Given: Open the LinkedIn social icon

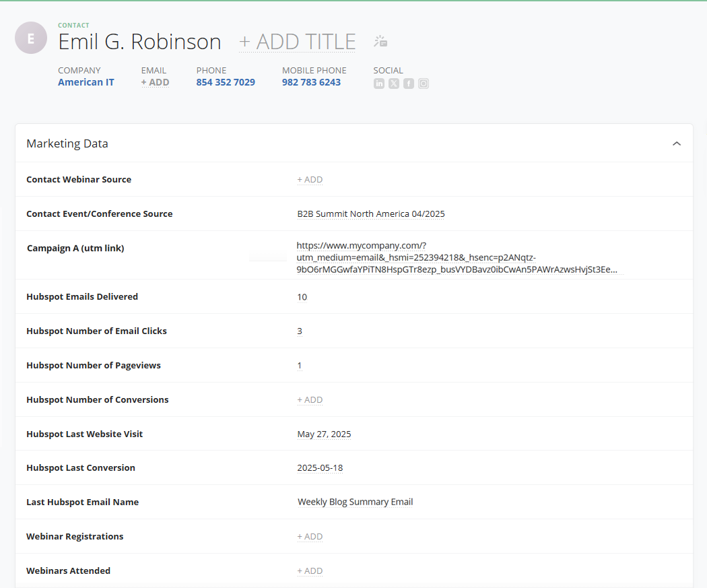Looking at the screenshot, I should point(378,84).
